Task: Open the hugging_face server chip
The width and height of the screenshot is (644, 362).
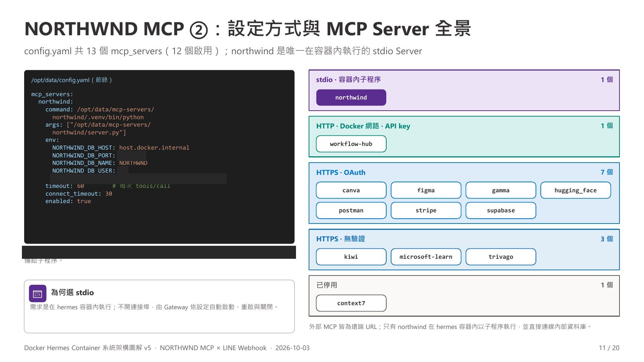Action: (576, 190)
